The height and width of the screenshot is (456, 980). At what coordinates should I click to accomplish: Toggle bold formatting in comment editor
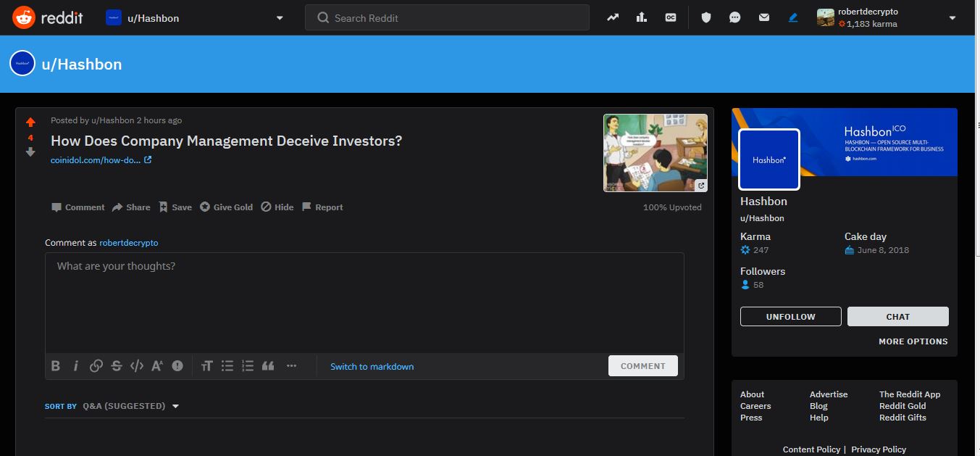click(56, 366)
